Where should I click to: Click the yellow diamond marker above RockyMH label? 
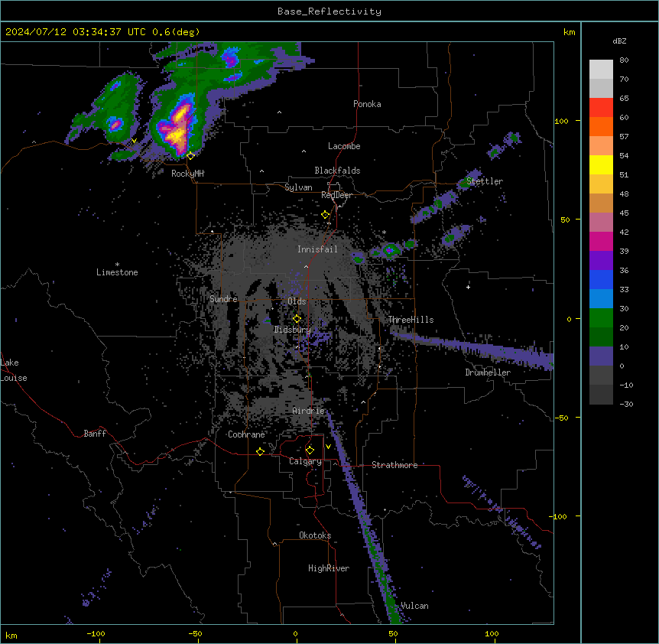click(190, 156)
